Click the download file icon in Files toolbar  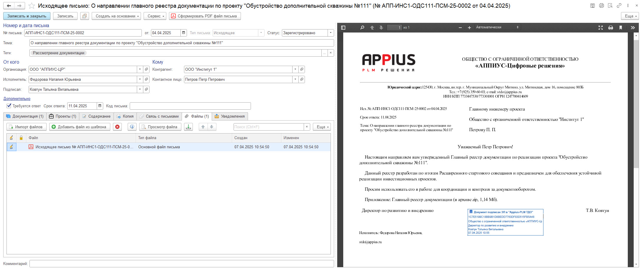pos(188,127)
